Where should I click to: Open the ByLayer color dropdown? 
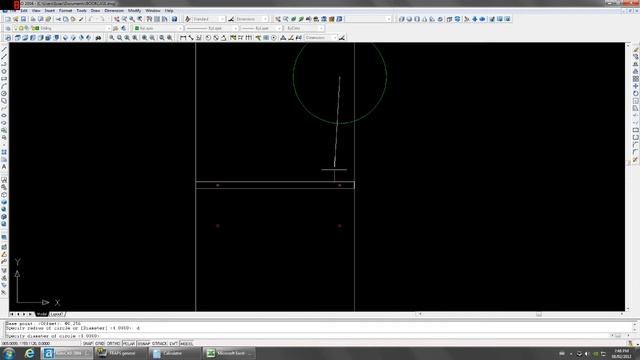(180, 28)
